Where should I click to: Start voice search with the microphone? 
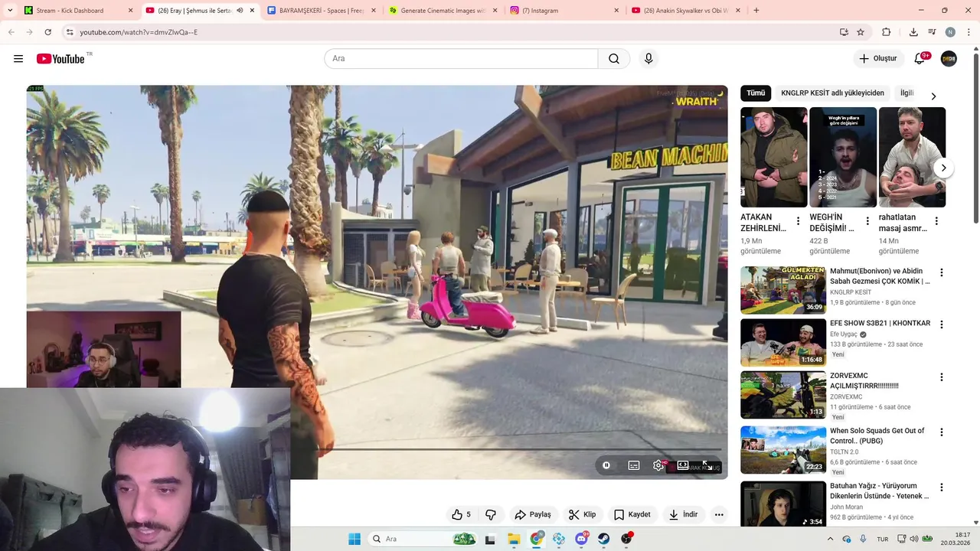pyautogui.click(x=648, y=59)
